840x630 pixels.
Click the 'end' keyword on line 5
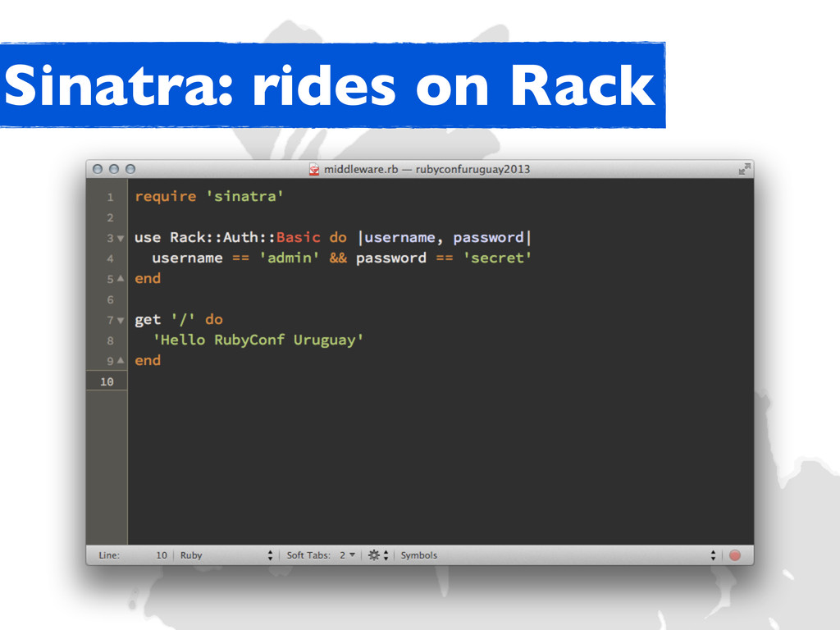[148, 279]
